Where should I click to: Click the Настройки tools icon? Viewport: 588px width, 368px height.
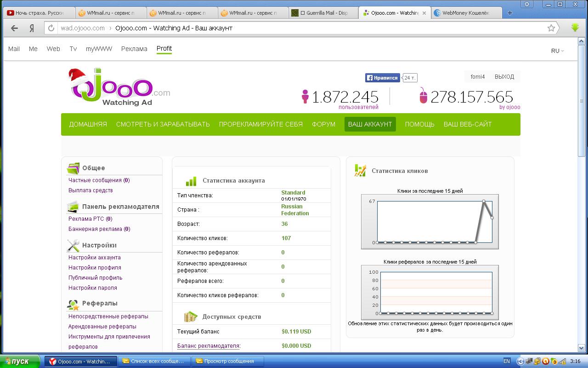(x=73, y=245)
